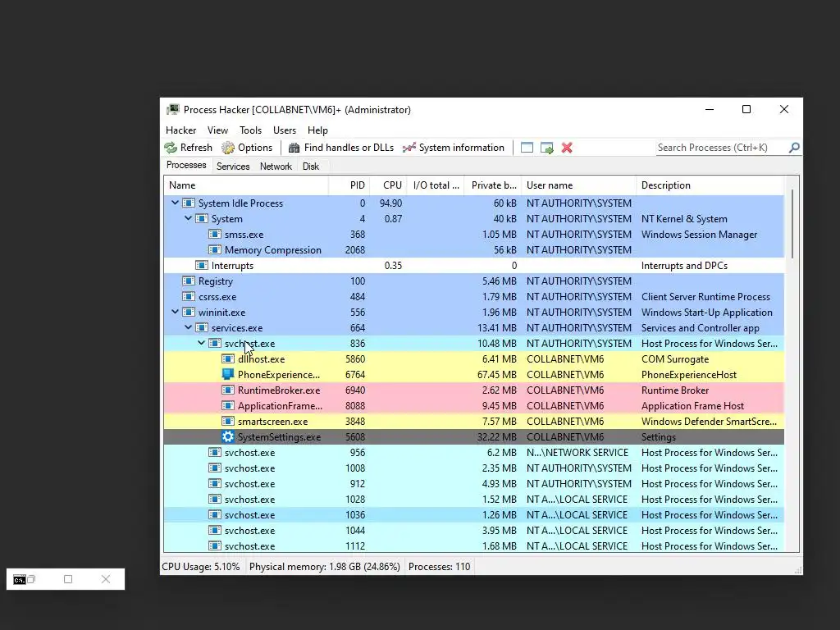Collapse services.exe tree node

click(188, 327)
